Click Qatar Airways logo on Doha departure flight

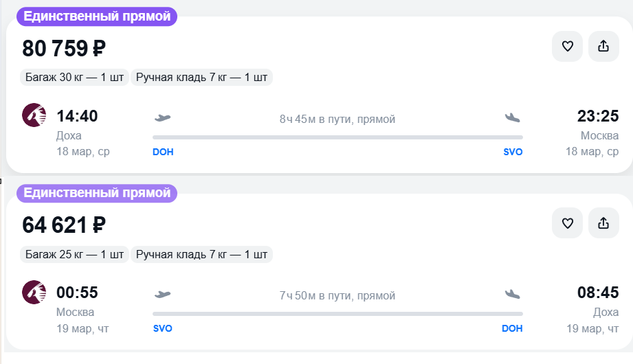34,115
